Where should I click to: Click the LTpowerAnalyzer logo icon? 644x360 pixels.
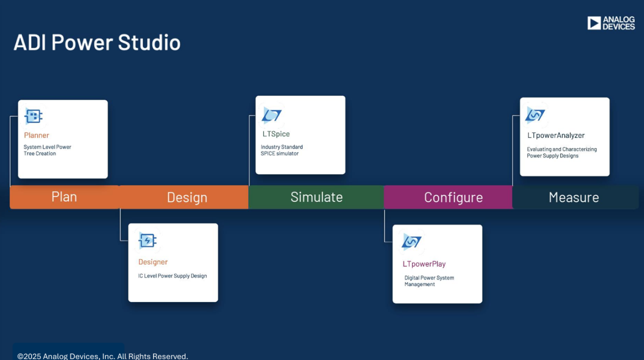pos(535,115)
